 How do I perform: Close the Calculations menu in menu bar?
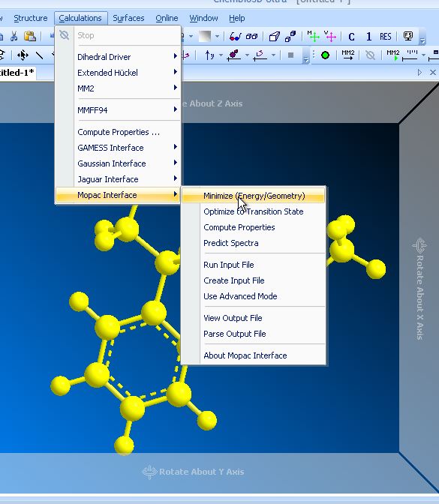click(80, 18)
